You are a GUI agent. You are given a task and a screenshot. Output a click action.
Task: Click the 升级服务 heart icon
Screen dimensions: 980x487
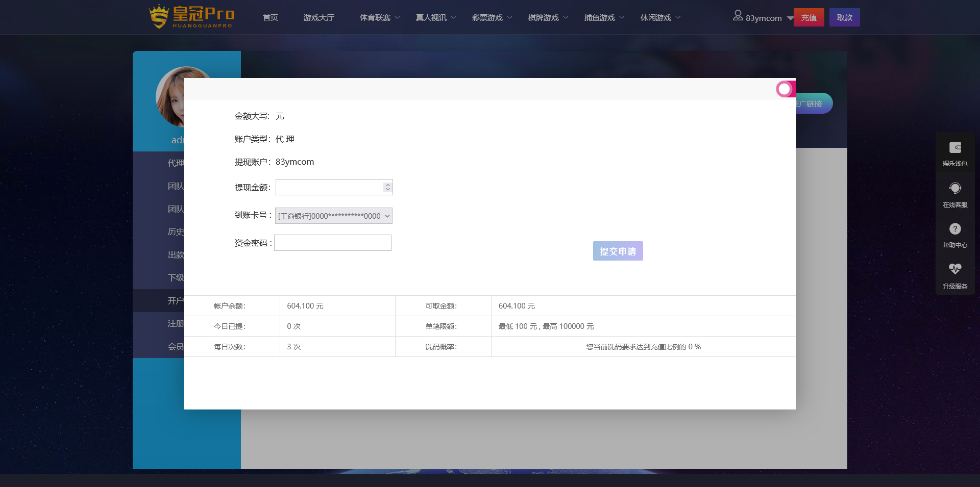(955, 269)
